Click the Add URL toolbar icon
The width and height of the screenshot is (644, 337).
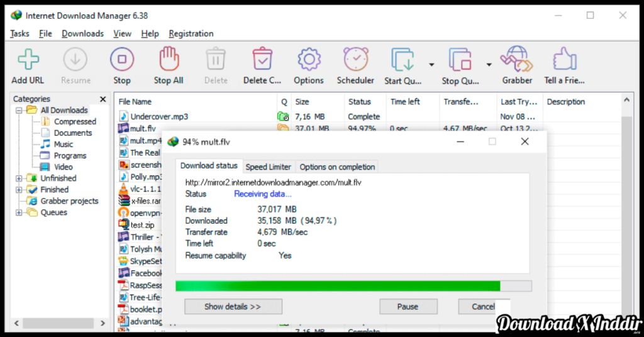[x=28, y=60]
